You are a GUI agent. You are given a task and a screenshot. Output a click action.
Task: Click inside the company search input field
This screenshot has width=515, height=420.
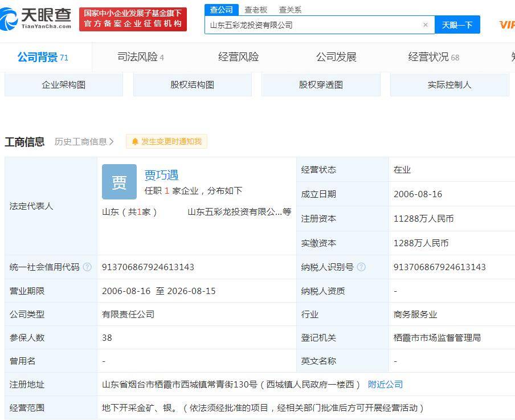click(313, 25)
